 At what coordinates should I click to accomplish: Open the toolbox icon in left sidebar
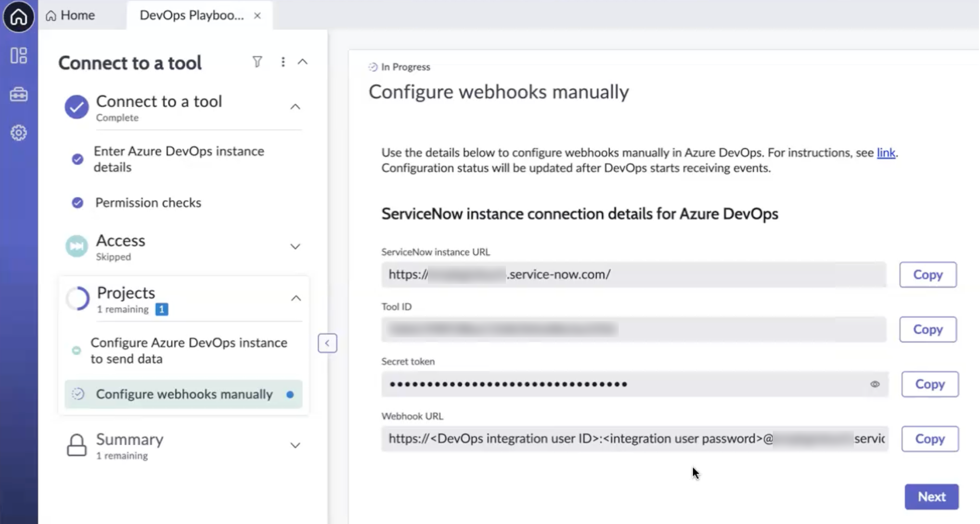pos(18,94)
